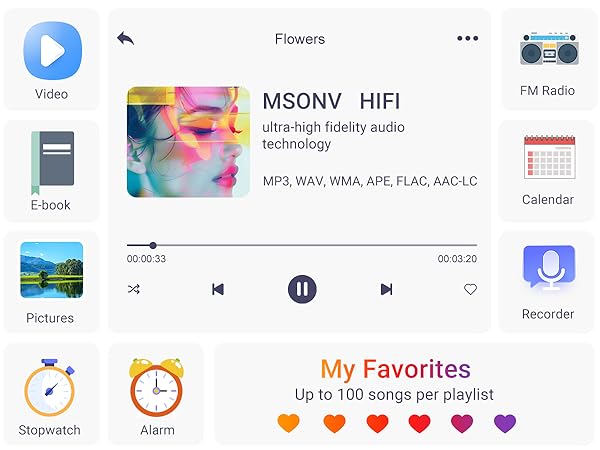Screen dimensions: 600x450
Task: Open the Calendar app
Action: tap(549, 157)
